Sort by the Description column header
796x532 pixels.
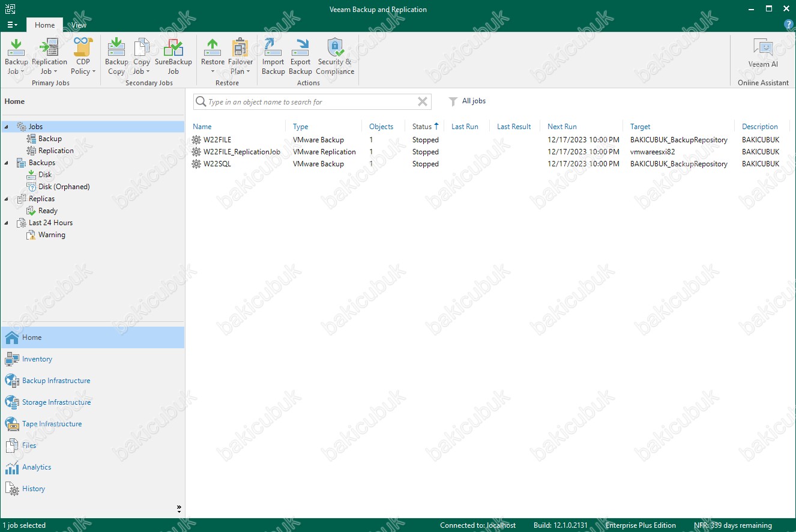coord(760,127)
